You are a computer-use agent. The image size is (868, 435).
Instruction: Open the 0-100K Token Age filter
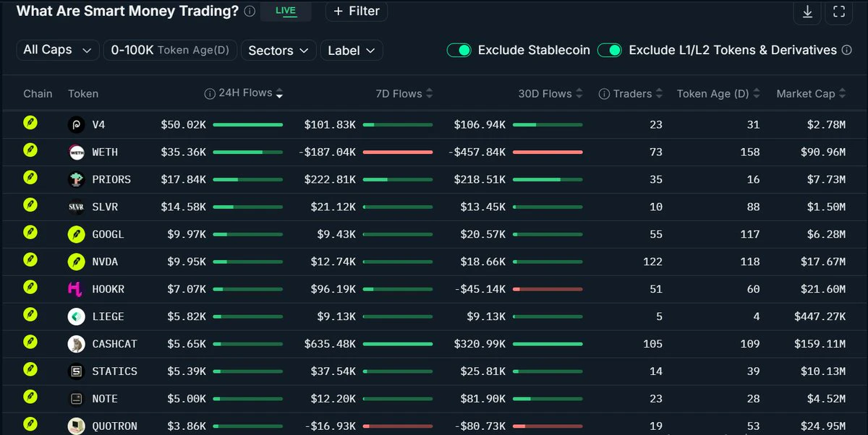point(170,50)
